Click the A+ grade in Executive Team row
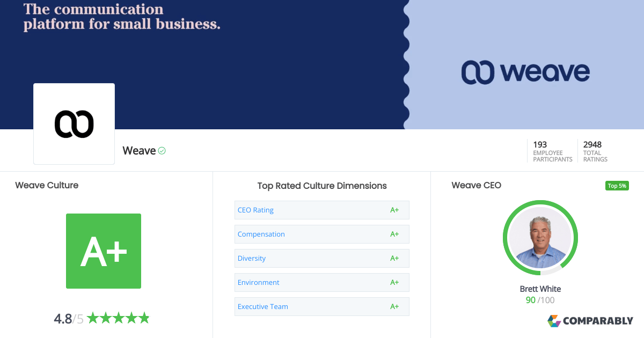The image size is (644, 338). (x=394, y=306)
